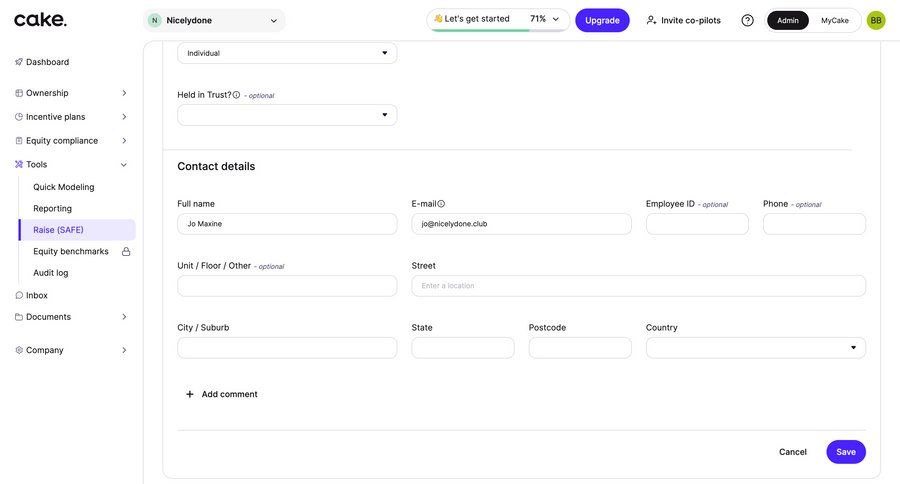Screen dimensions: 900x484
Task: Click the Save button
Action: [845, 452]
